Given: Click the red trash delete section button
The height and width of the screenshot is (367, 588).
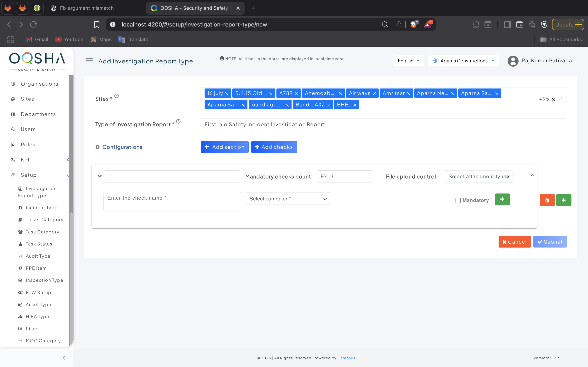Looking at the screenshot, I should (x=547, y=200).
